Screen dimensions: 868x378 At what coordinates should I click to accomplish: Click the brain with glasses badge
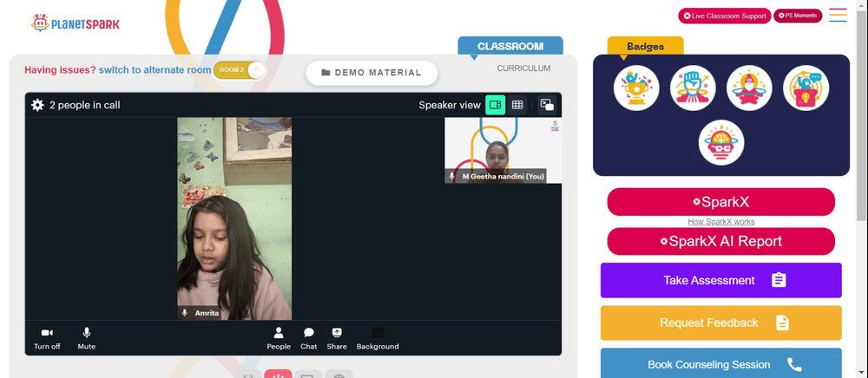(x=720, y=142)
